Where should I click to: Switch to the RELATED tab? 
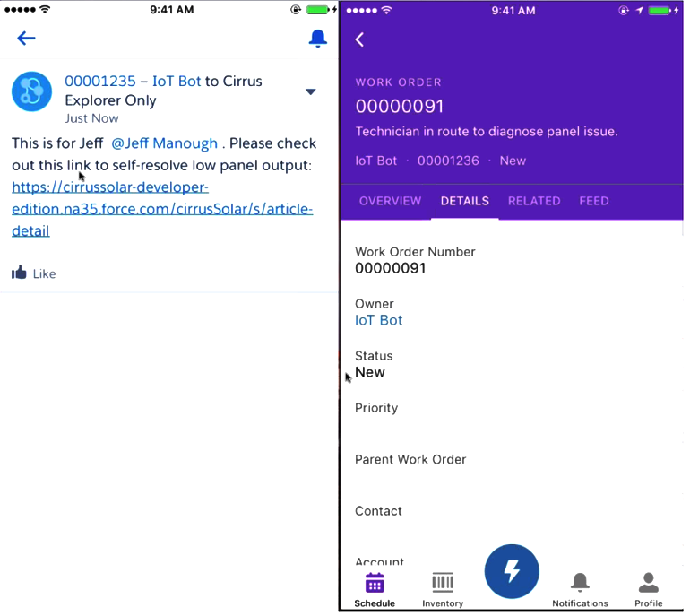[534, 201]
